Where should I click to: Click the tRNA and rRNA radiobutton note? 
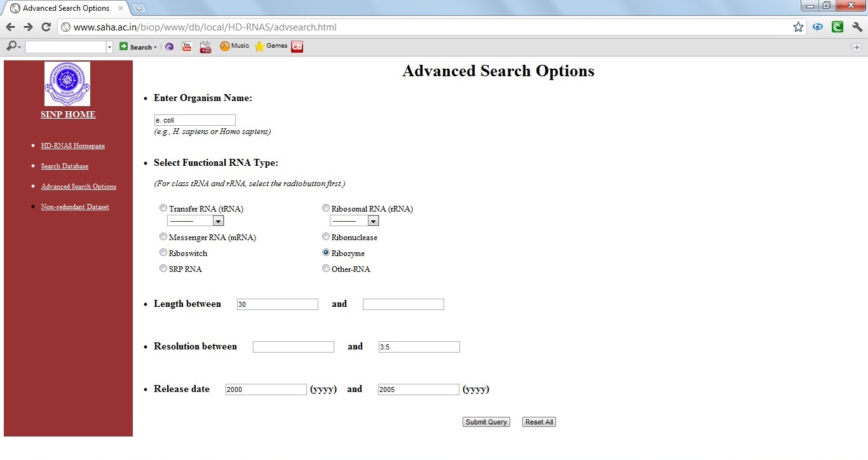point(249,184)
